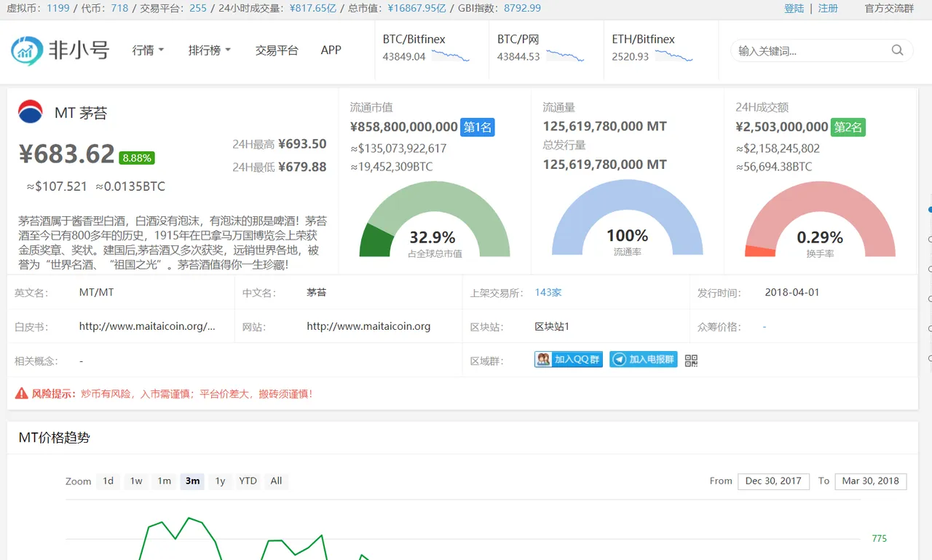This screenshot has width=932, height=560.
Task: Click the 加入QQ群 button
Action: click(569, 360)
